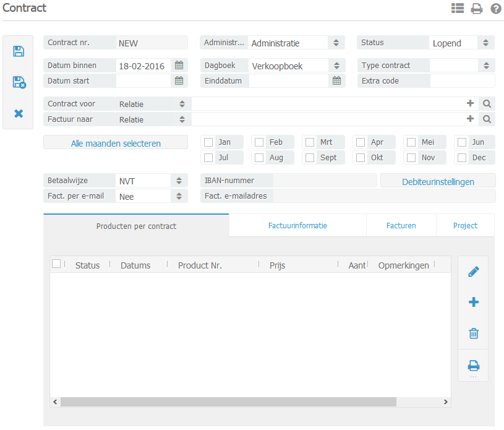This screenshot has height=430, width=504.
Task: Click the help question mark icon
Action: [495, 9]
